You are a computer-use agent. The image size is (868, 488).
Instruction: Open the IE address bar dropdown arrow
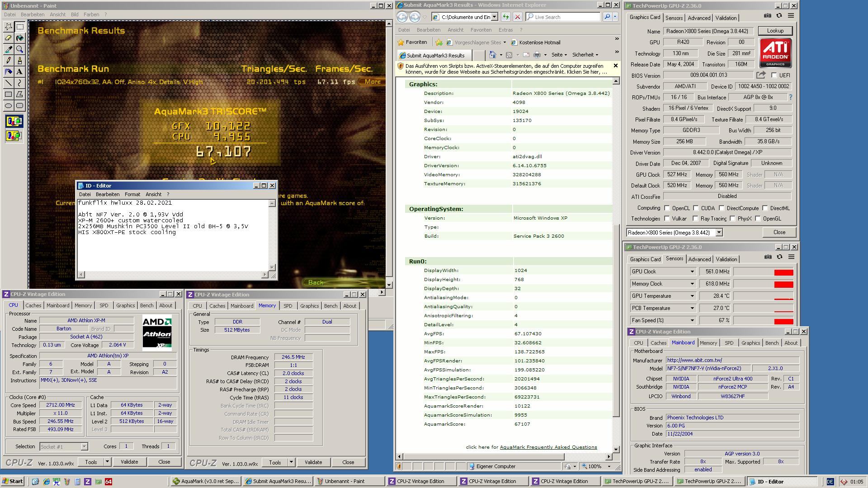pyautogui.click(x=495, y=17)
